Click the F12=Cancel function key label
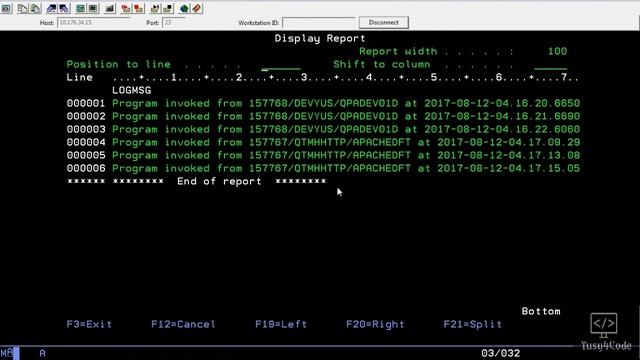Screen dimensions: 640x360 click(183, 324)
